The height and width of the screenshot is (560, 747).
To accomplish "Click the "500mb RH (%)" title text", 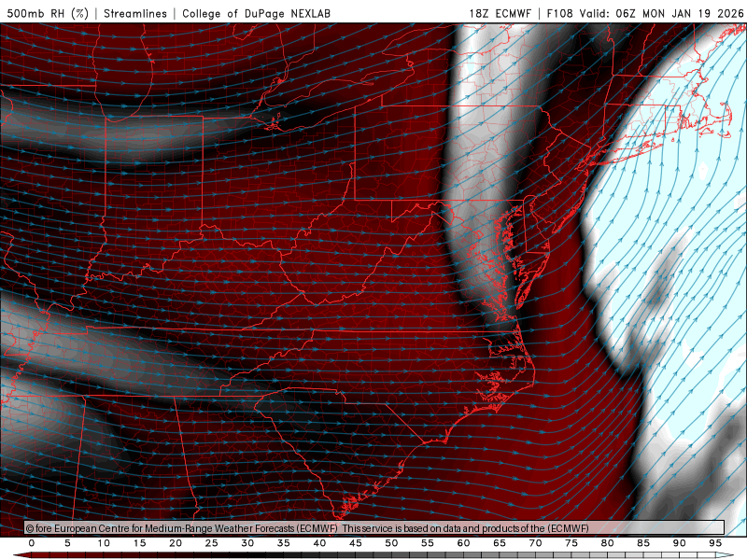I will (x=48, y=13).
